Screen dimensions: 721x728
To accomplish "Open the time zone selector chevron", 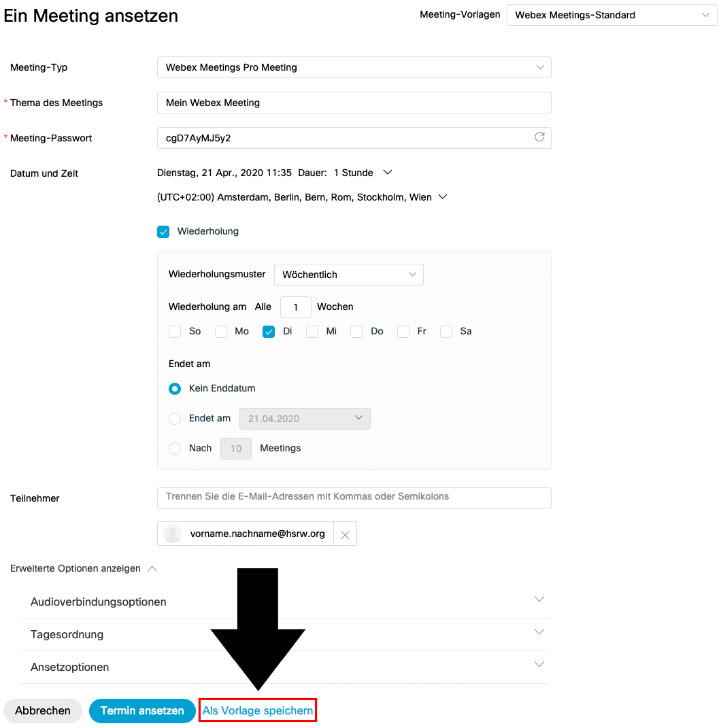I will [x=443, y=197].
